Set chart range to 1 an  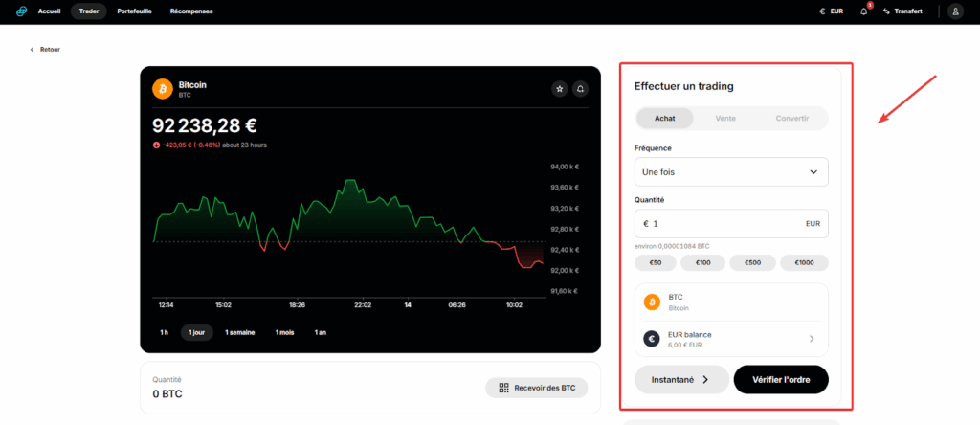(320, 332)
